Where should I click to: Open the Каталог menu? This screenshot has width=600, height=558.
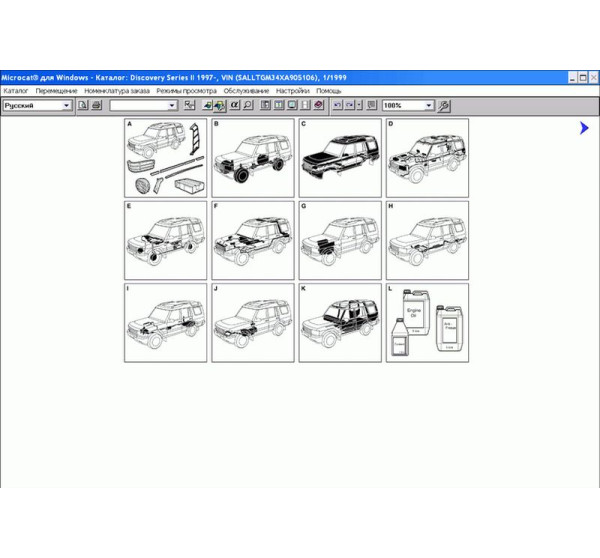click(16, 91)
